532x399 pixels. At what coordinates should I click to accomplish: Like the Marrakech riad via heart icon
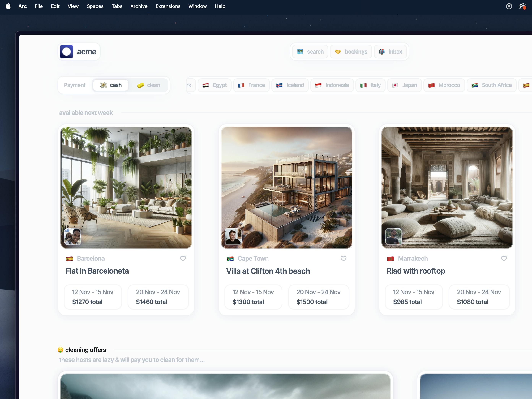504,259
